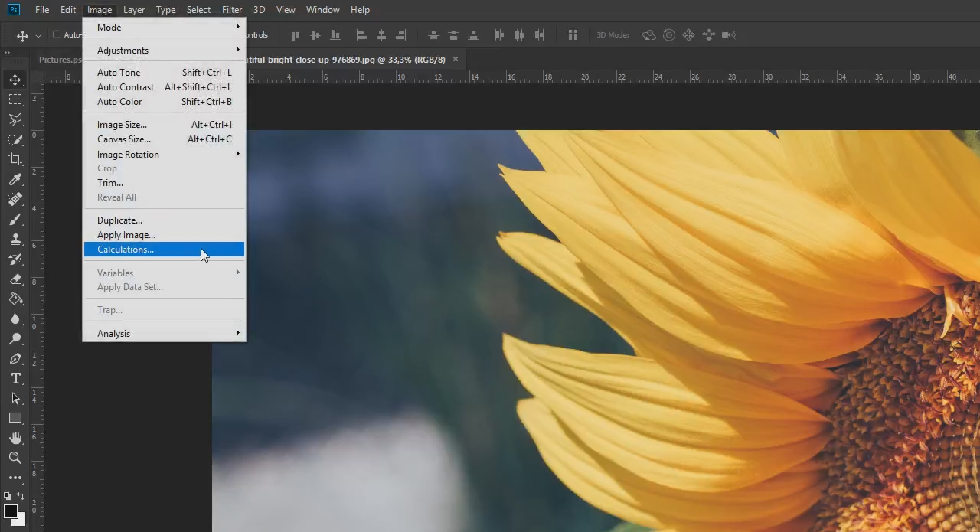Close the sunflower jpg document tab
This screenshot has height=532, width=980.
coord(456,59)
